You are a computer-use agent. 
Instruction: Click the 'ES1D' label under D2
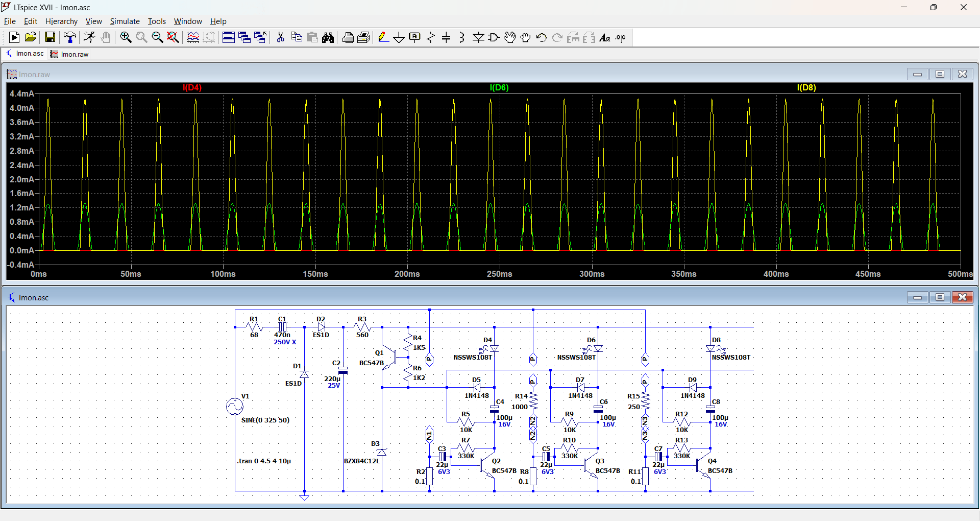click(321, 335)
